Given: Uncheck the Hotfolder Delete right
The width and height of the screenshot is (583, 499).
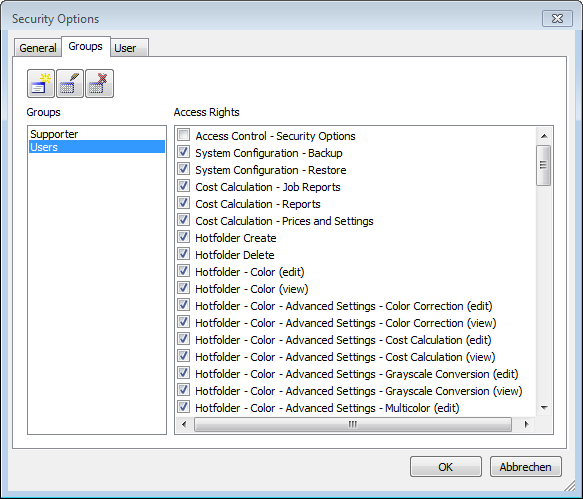Looking at the screenshot, I should coord(183,254).
